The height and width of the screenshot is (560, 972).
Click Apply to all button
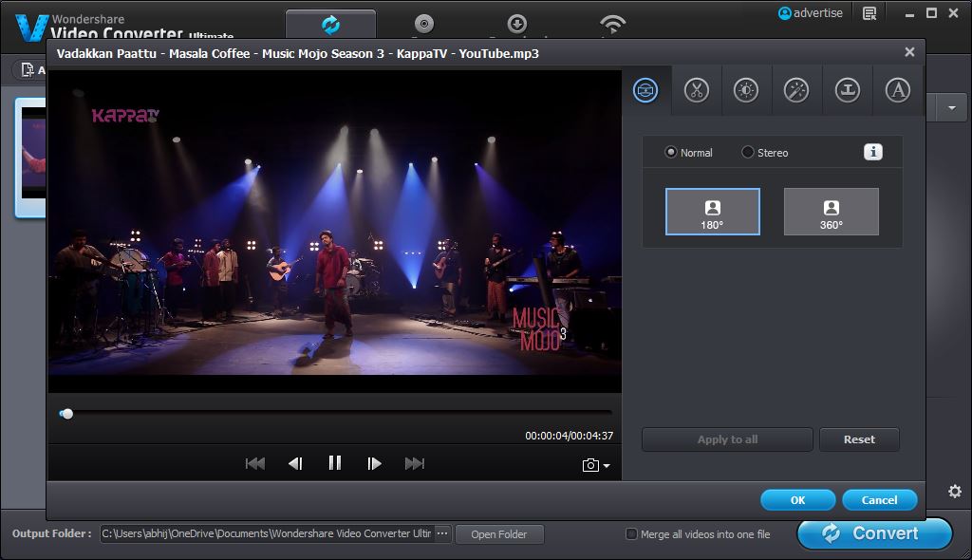(x=726, y=439)
